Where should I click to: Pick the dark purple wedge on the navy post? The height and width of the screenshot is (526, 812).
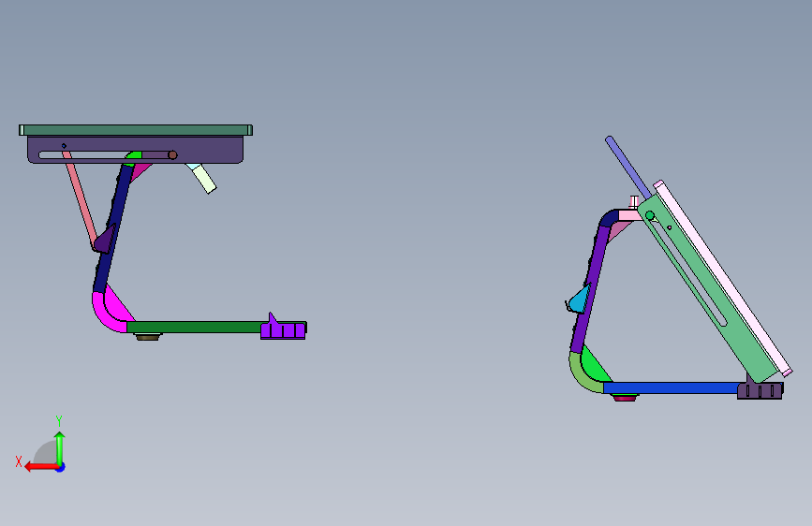[105, 240]
